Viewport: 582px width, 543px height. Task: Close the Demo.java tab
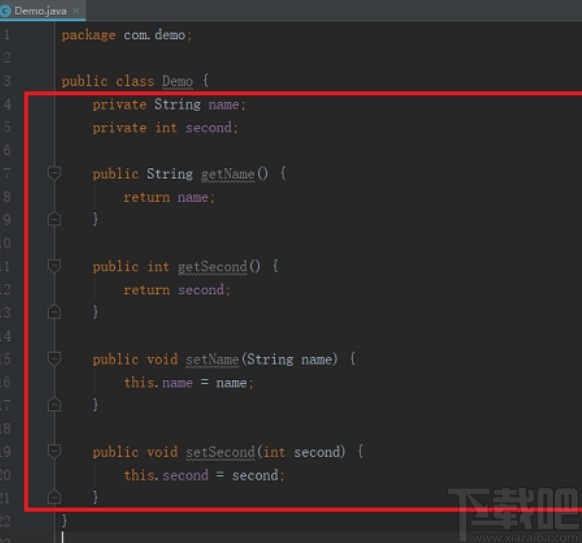click(x=76, y=11)
